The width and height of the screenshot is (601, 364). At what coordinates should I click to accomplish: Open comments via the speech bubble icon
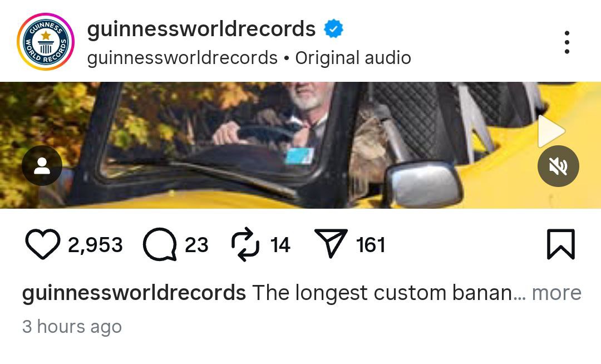(160, 244)
